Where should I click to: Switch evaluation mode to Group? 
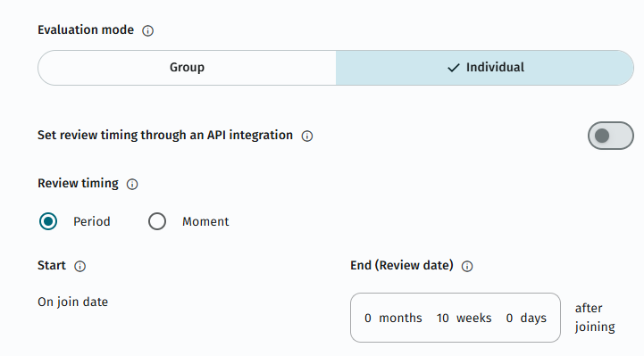tap(187, 68)
